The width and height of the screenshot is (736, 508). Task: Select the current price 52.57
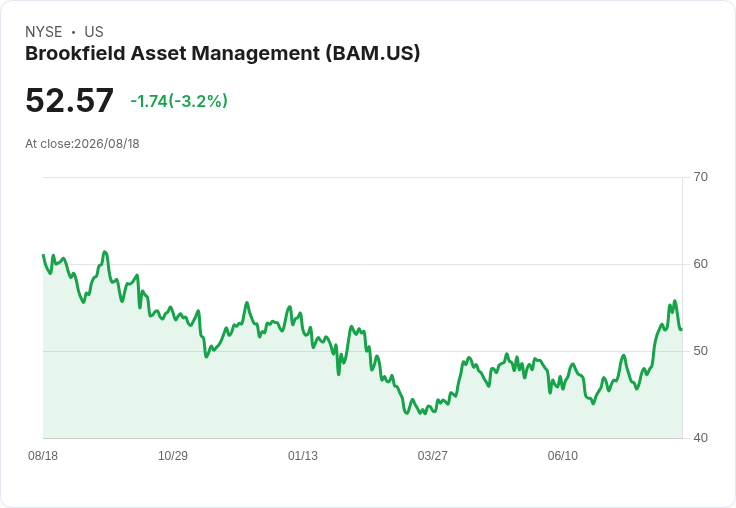point(69,100)
